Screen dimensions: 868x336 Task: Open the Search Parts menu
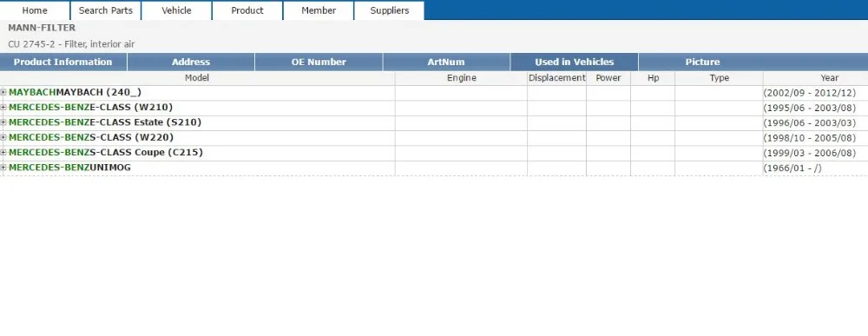pyautogui.click(x=106, y=10)
